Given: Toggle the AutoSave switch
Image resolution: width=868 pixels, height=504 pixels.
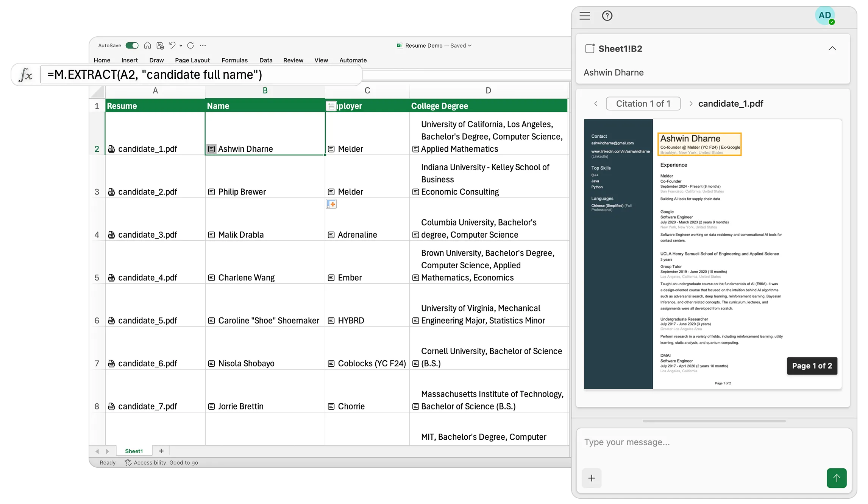Looking at the screenshot, I should click(x=132, y=45).
